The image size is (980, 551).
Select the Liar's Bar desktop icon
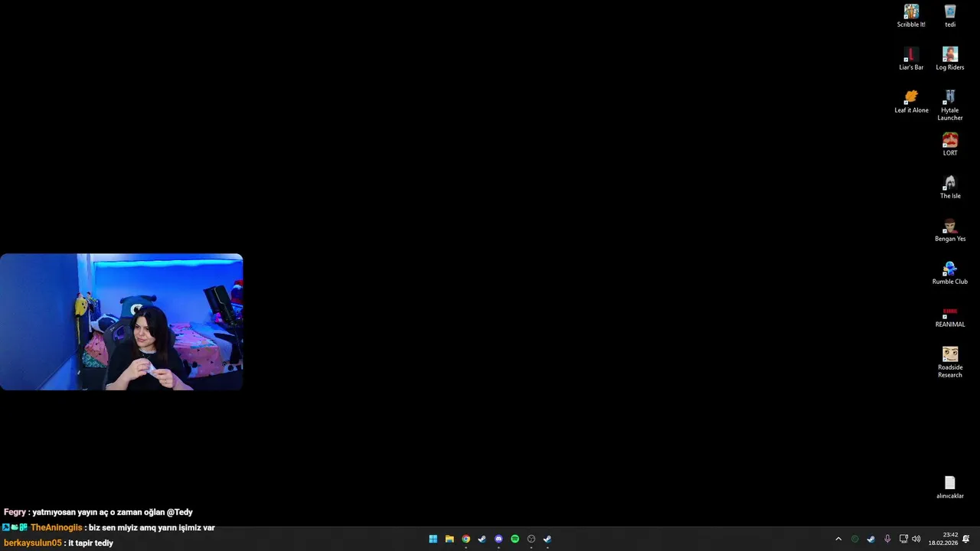tap(911, 59)
